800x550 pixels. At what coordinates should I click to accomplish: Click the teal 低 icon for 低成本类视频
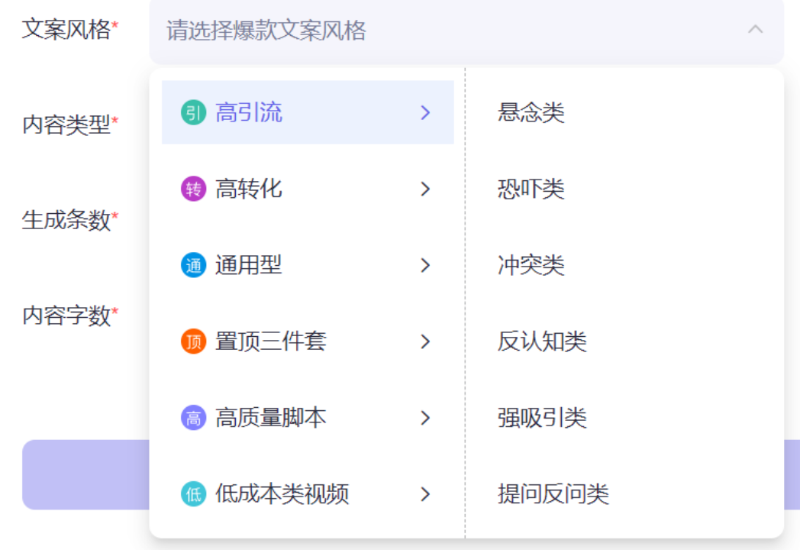pyautogui.click(x=193, y=494)
